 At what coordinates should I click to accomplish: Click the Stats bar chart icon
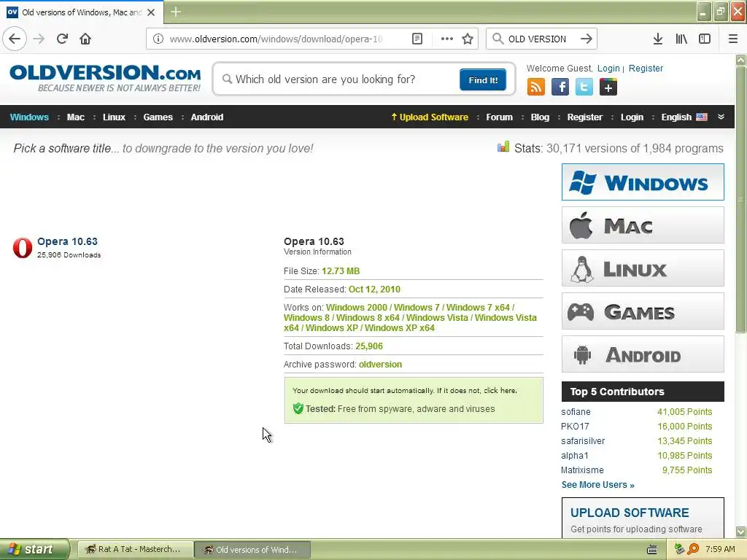coord(503,147)
